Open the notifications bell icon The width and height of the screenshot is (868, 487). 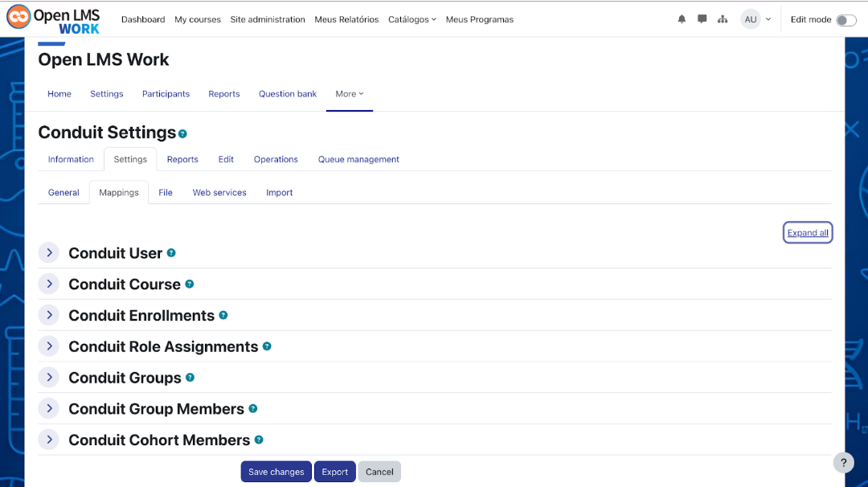682,19
